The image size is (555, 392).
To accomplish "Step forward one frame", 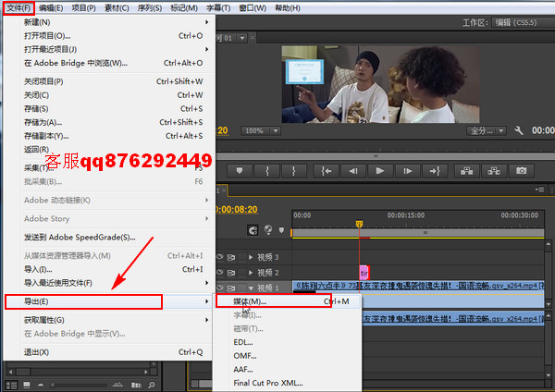I will pos(407,171).
